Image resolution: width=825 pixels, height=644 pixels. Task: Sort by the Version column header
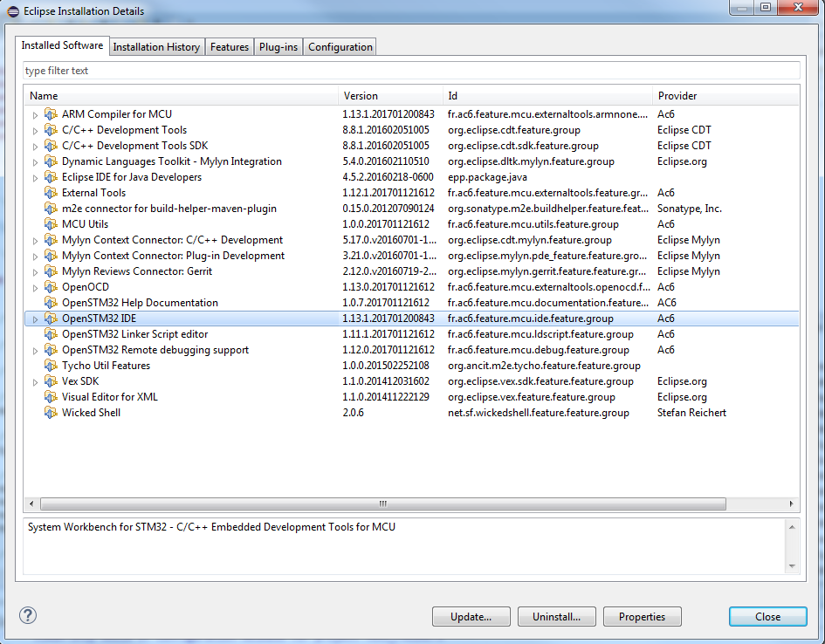390,96
